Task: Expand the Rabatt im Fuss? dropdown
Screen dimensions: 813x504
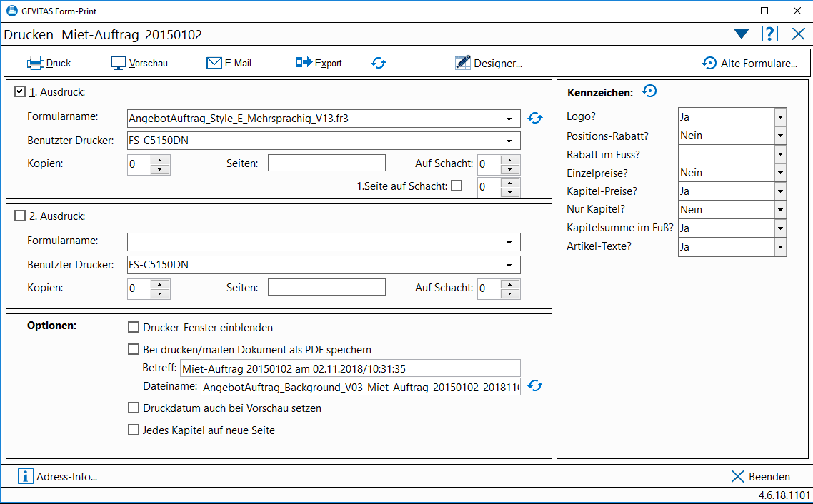Action: [x=780, y=154]
